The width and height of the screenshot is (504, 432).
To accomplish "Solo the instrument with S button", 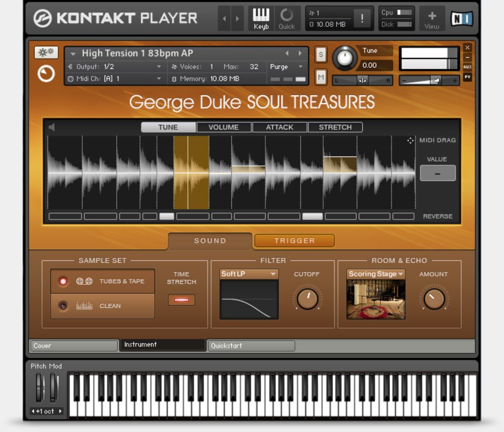I will tap(320, 54).
